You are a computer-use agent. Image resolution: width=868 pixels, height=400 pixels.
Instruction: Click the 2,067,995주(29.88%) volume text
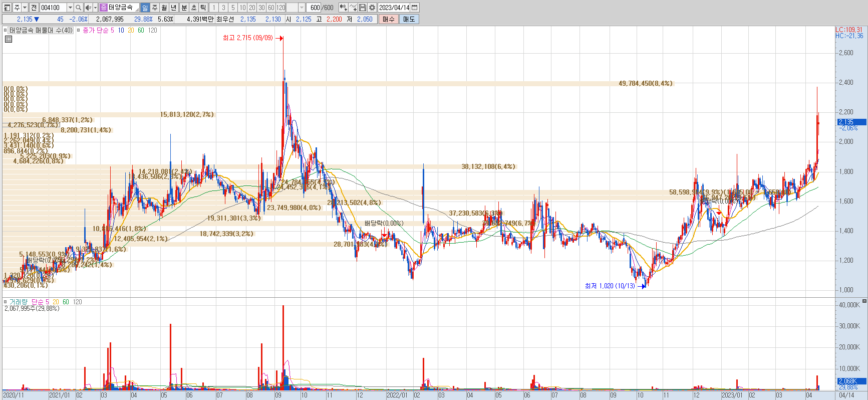click(32, 308)
